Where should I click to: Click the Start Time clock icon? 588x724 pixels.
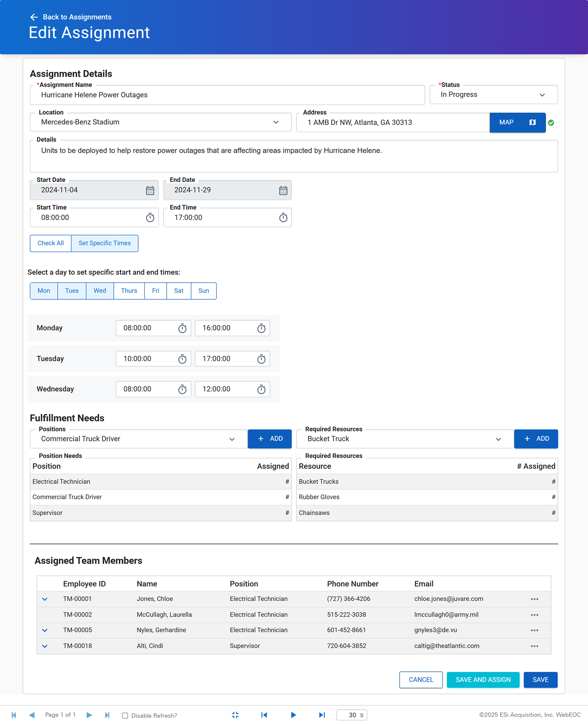coord(150,218)
